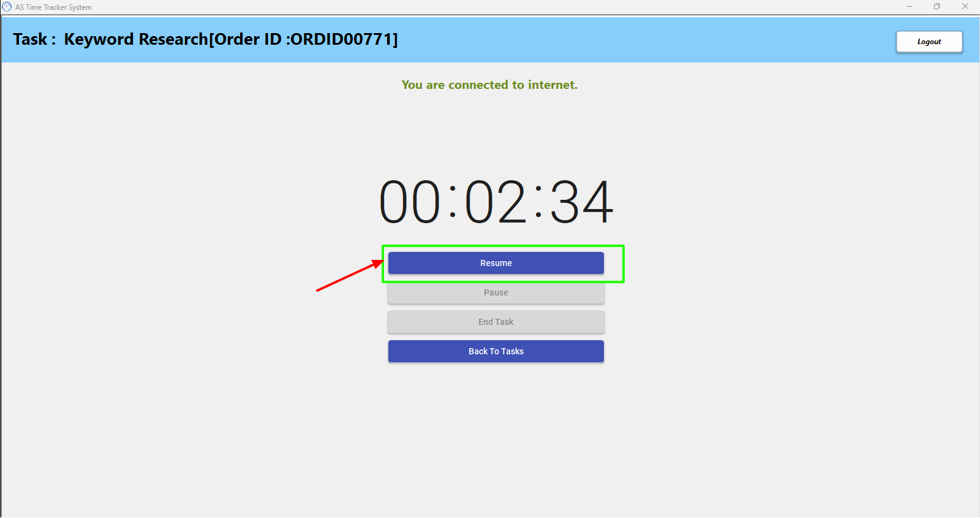Image resolution: width=980 pixels, height=518 pixels.
Task: Click the disabled End Task button
Action: pyautogui.click(x=496, y=322)
